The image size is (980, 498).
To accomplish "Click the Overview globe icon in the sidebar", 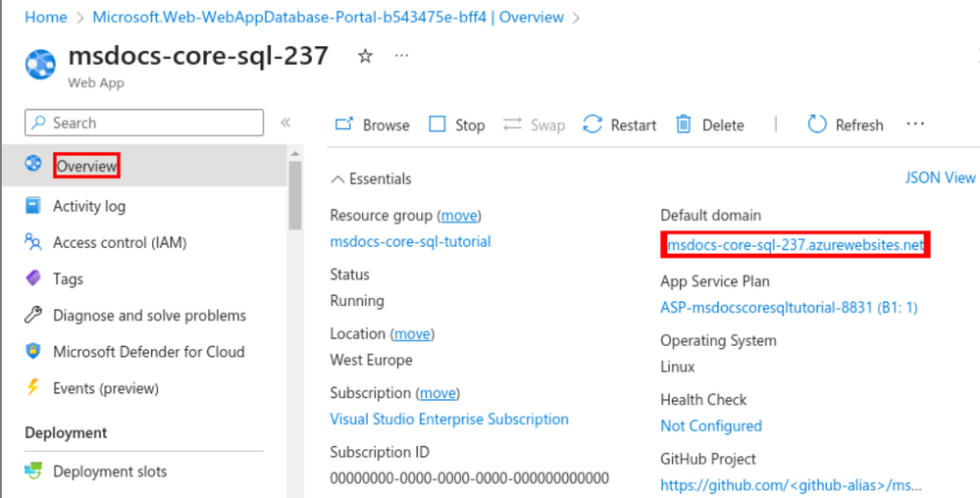I will [33, 164].
